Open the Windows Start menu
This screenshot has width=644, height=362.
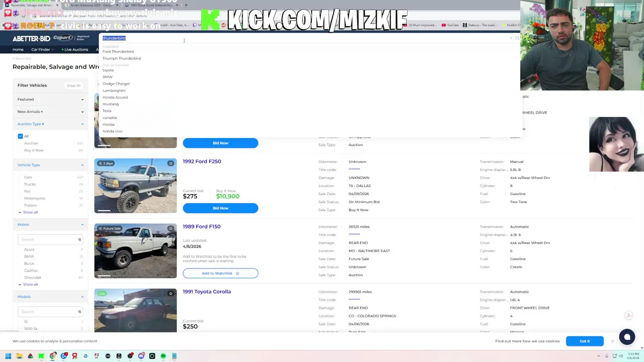click(8, 356)
